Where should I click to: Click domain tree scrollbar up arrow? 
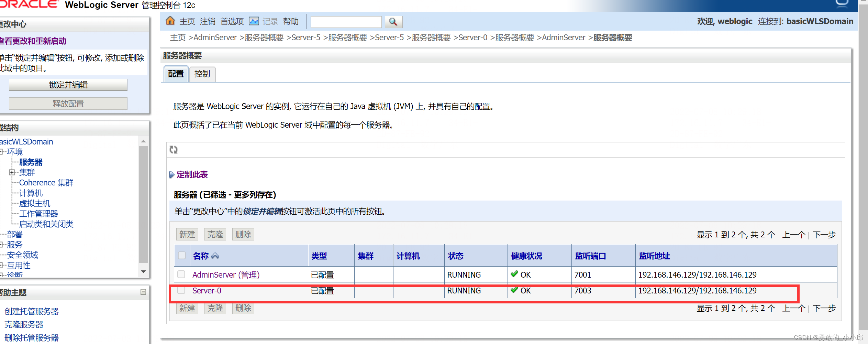tap(144, 141)
